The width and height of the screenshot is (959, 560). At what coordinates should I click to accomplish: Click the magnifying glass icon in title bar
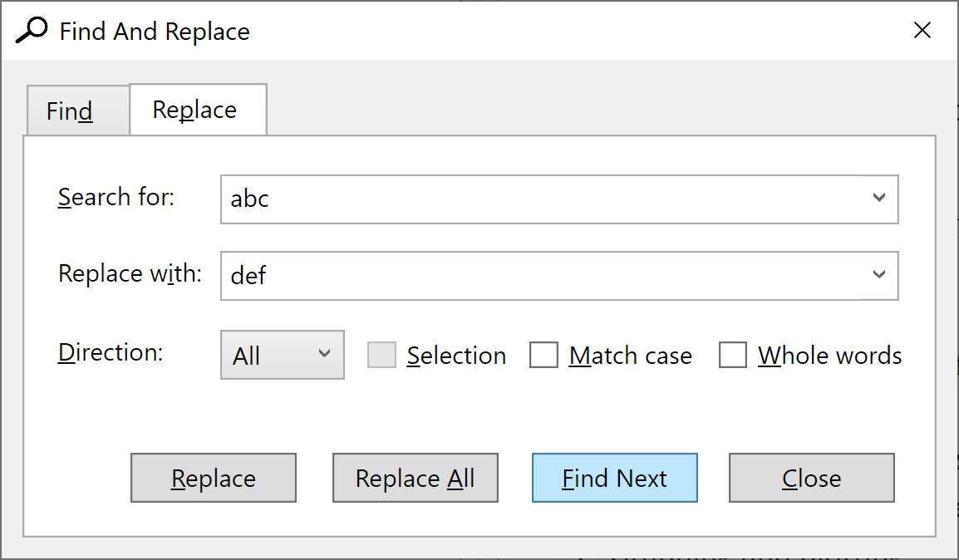click(x=32, y=31)
